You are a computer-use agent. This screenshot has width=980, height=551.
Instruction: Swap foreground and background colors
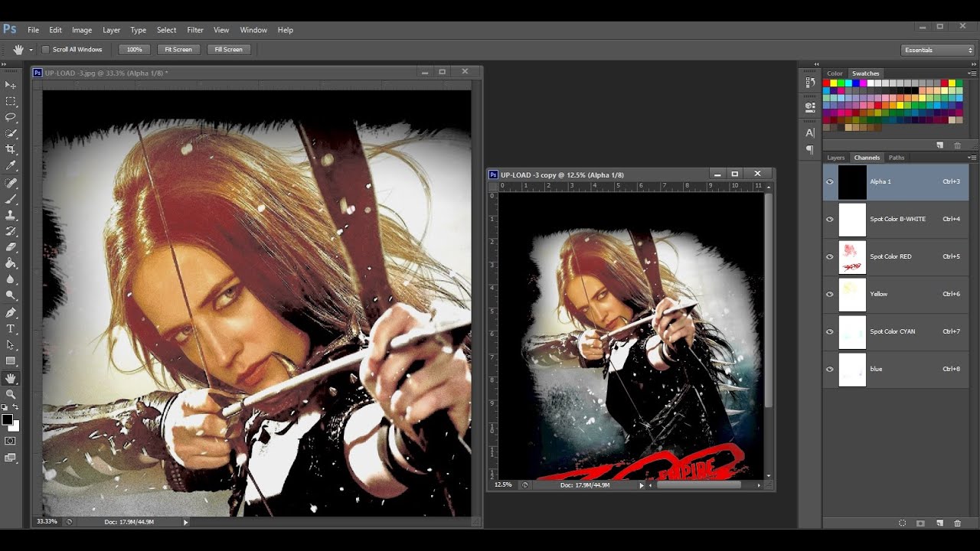(16, 407)
